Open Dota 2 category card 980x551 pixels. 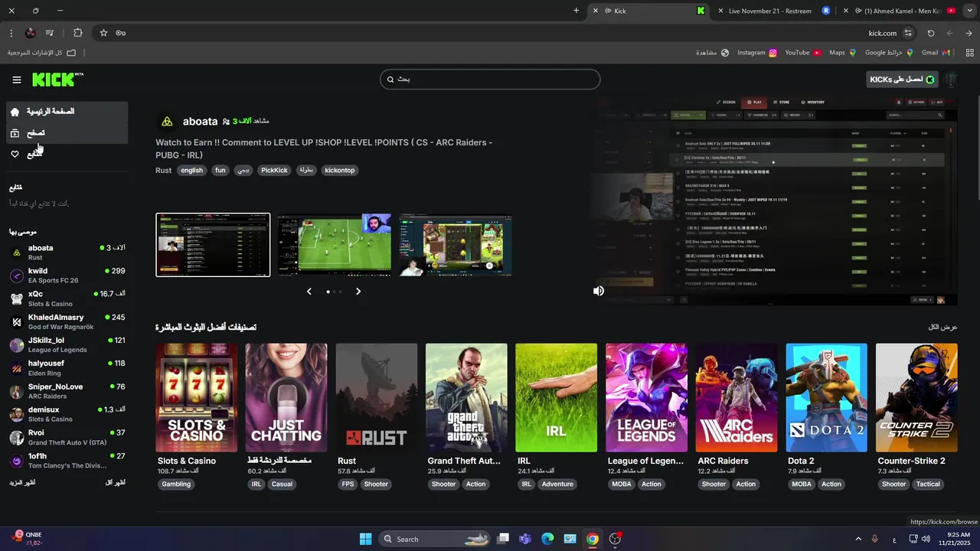[826, 398]
